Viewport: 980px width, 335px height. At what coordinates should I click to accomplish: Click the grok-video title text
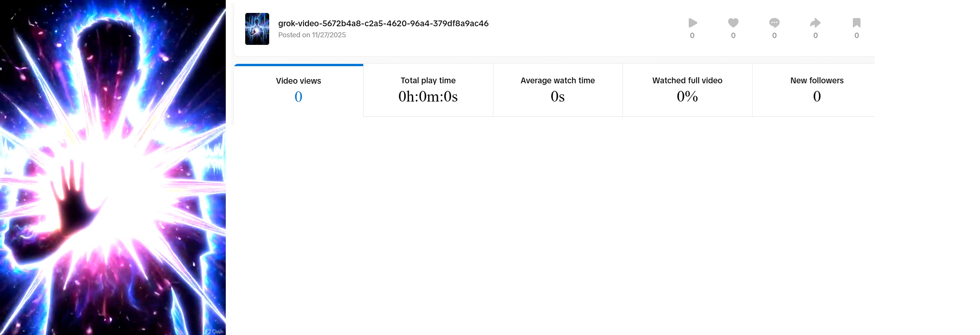(x=383, y=23)
